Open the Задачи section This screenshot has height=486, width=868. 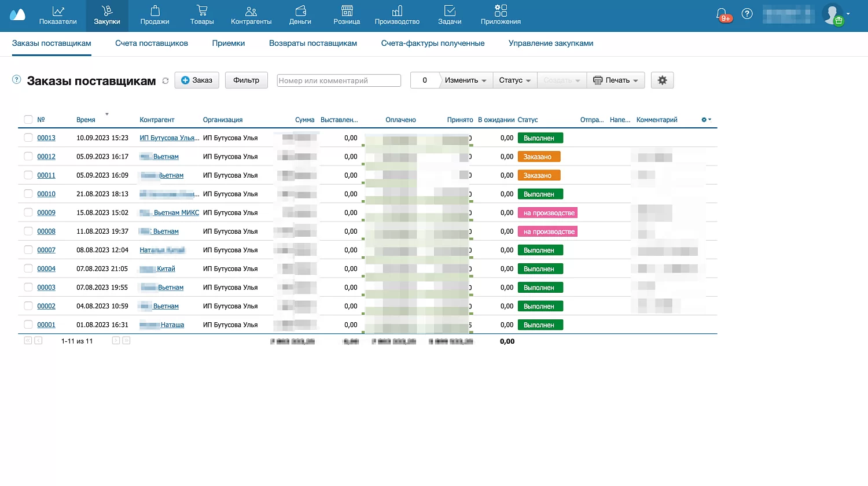(450, 16)
